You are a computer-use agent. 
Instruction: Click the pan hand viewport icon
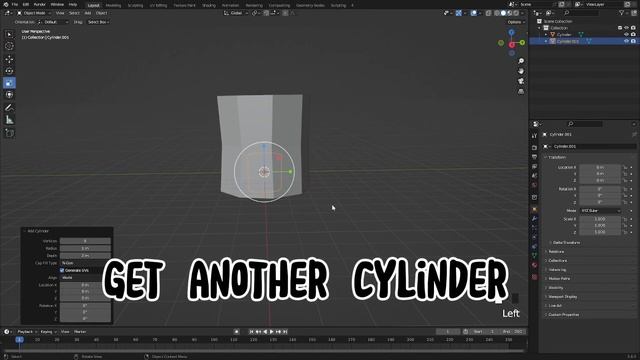click(x=521, y=71)
